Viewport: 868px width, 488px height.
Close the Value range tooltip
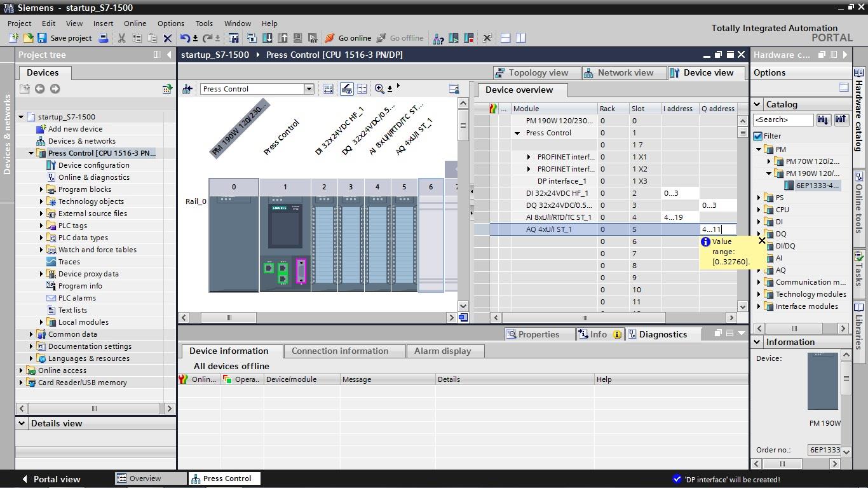click(762, 241)
